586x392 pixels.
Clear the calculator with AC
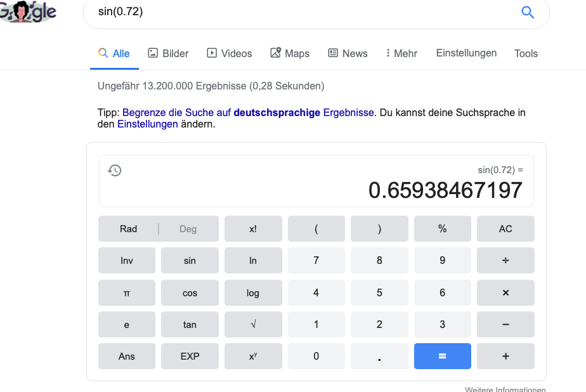pyautogui.click(x=505, y=229)
